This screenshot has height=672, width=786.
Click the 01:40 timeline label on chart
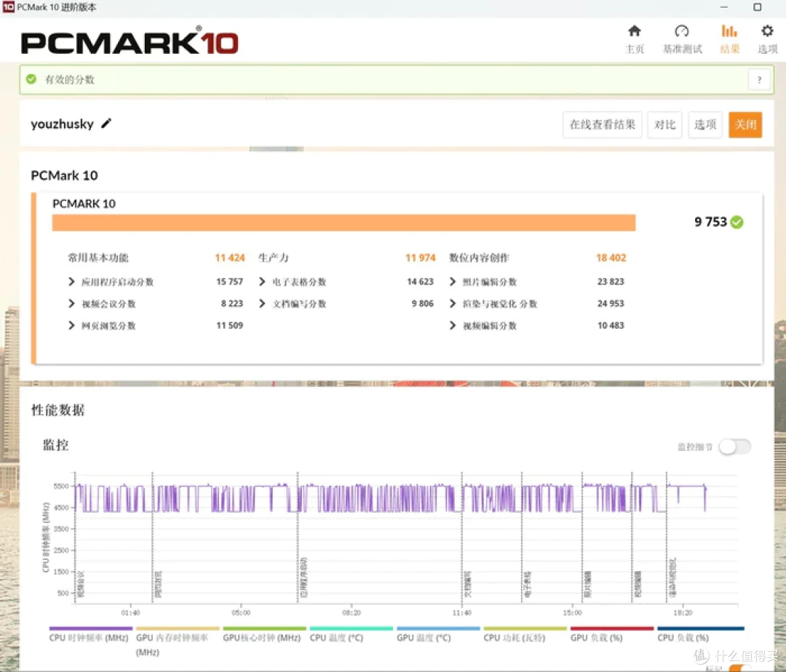(x=130, y=612)
